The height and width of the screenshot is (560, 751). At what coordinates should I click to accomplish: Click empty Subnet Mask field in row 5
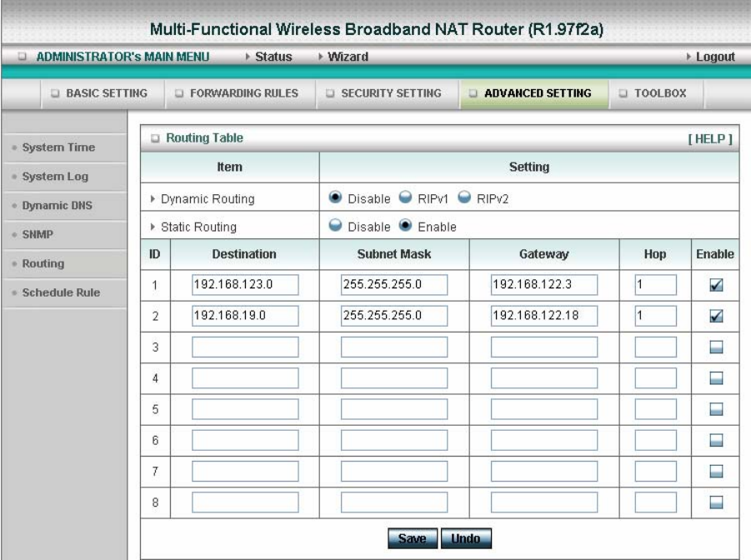click(x=394, y=409)
